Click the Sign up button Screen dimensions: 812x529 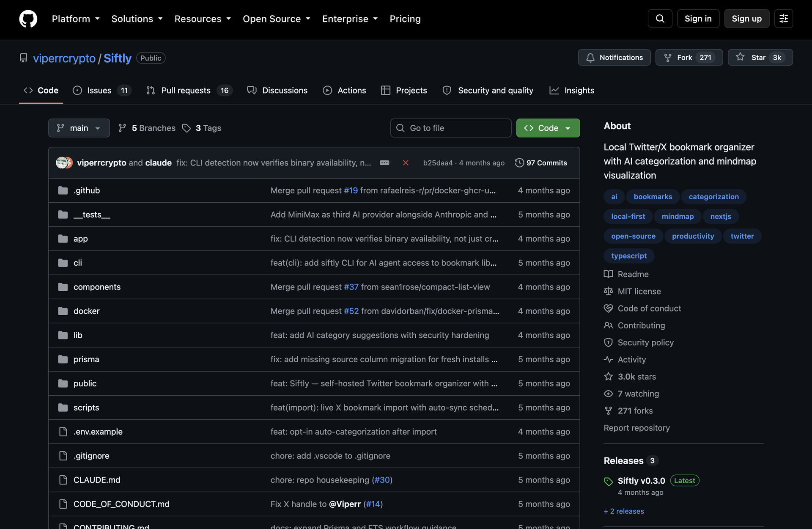746,19
